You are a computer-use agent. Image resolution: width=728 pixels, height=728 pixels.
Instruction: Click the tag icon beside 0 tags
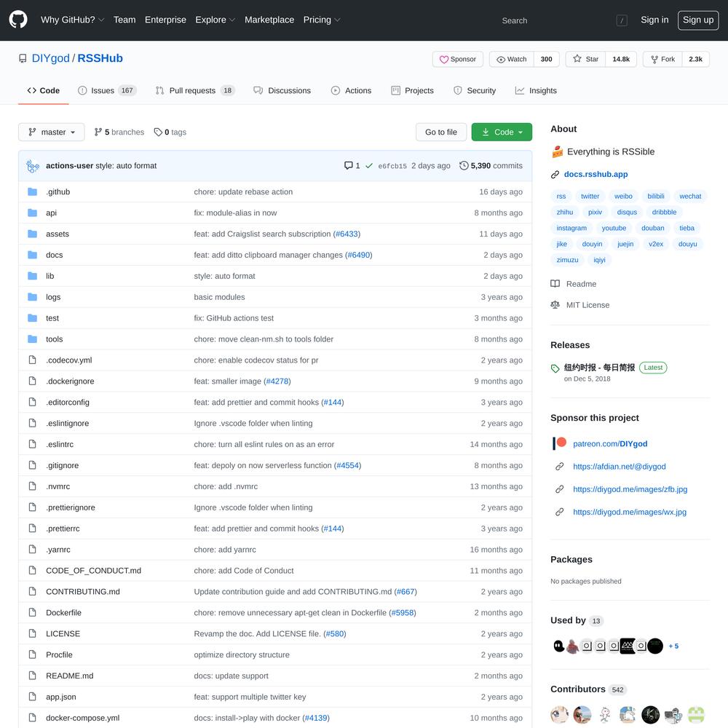click(158, 132)
